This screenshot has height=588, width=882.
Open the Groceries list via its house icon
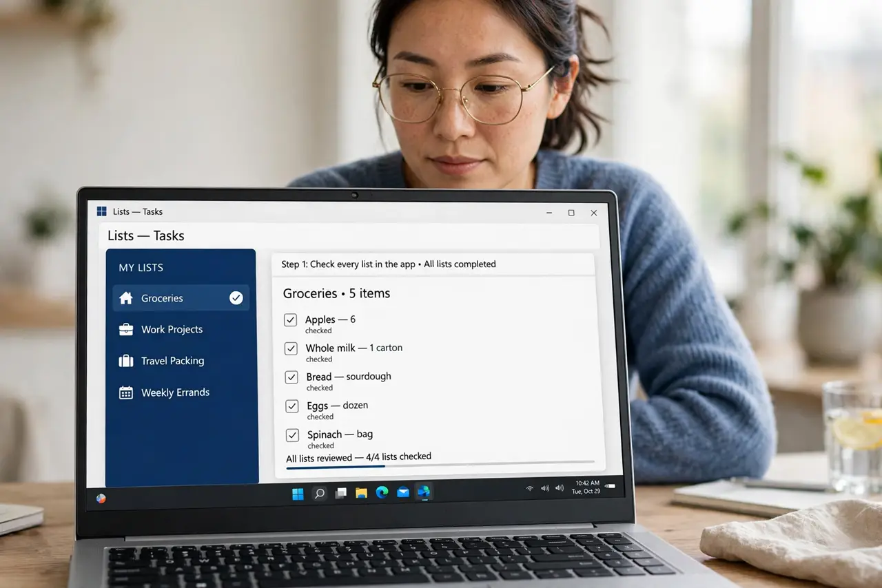(x=125, y=298)
